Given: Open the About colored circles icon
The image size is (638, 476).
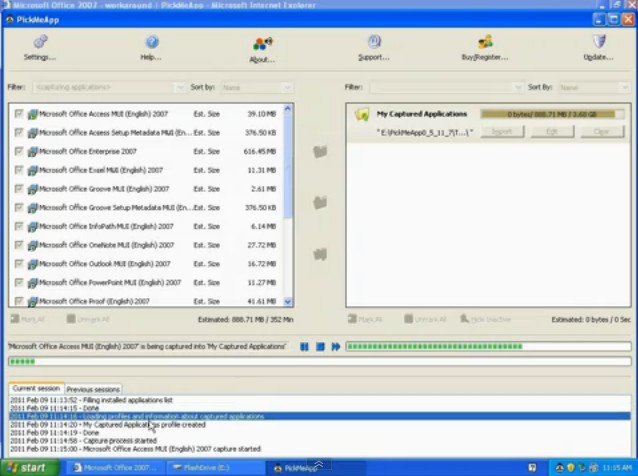Looking at the screenshot, I should pos(262,44).
